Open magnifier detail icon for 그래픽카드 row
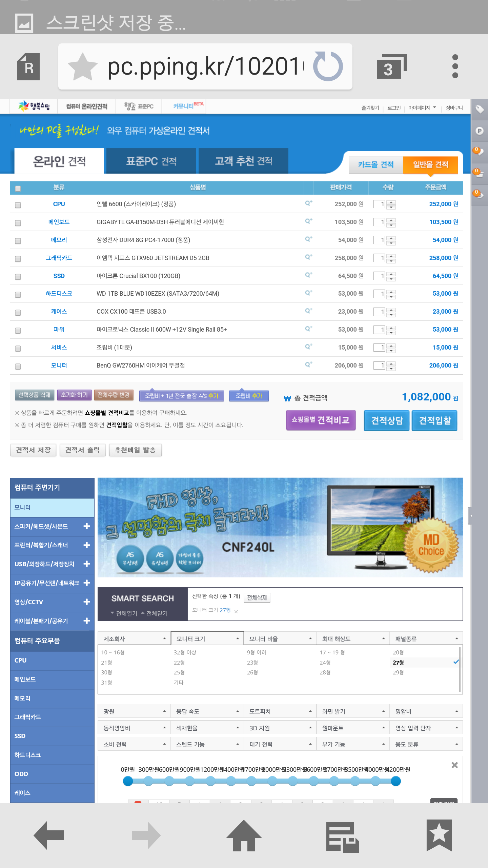This screenshot has height=868, width=488. 308,257
